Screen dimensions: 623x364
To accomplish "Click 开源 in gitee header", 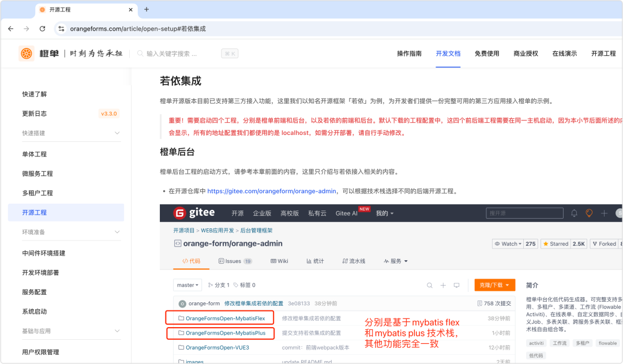I will (x=238, y=213).
